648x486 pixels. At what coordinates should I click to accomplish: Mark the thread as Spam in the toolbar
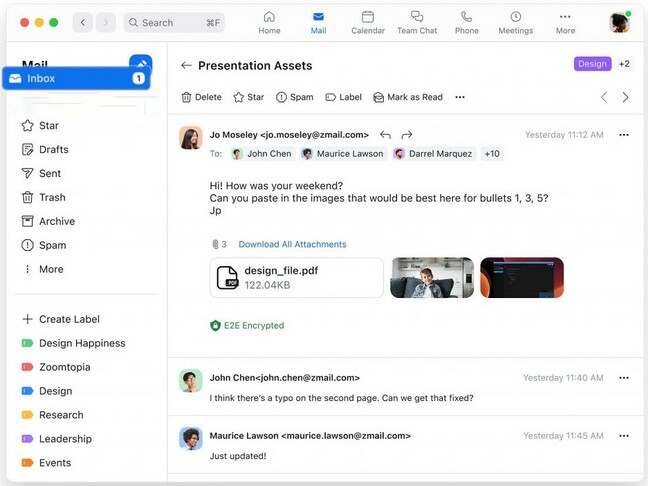295,98
